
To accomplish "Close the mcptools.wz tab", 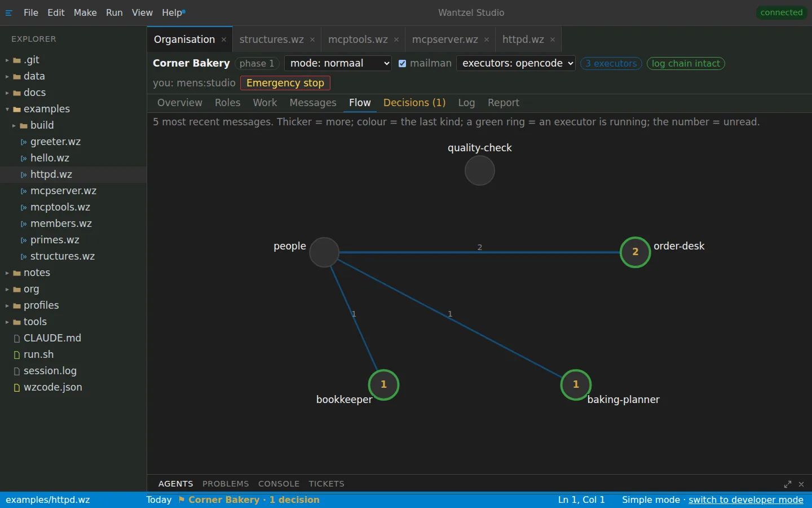I will 396,40.
